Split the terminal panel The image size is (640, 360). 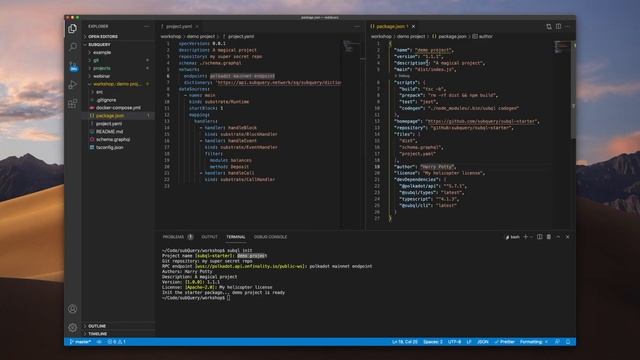[x=540, y=237]
